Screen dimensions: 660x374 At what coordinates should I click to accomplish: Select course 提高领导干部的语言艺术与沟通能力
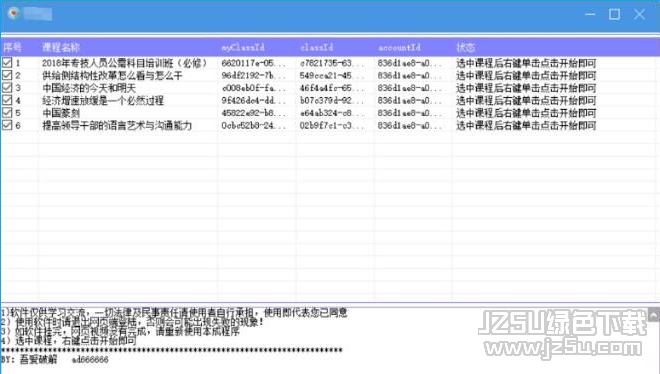click(117, 125)
